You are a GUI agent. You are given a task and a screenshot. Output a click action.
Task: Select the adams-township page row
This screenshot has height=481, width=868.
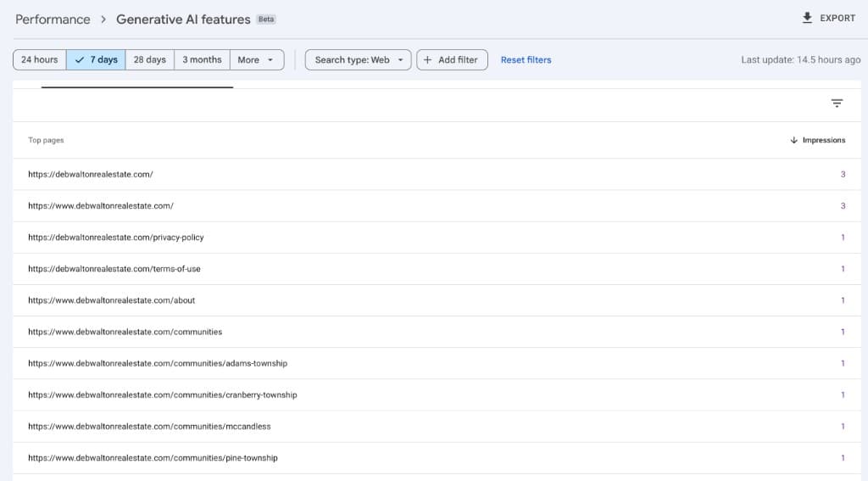(x=437, y=364)
